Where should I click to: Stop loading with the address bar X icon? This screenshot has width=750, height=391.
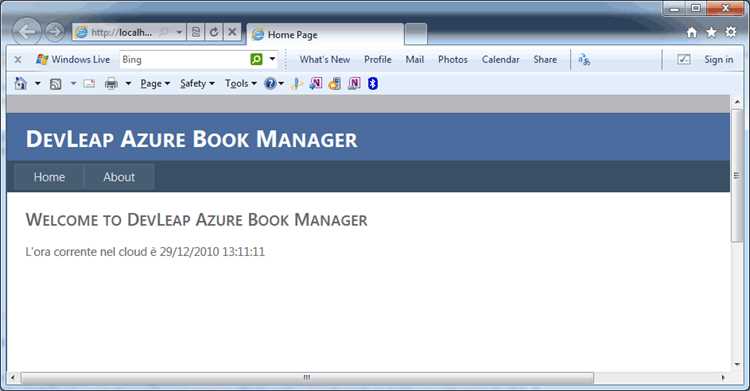coord(232,32)
